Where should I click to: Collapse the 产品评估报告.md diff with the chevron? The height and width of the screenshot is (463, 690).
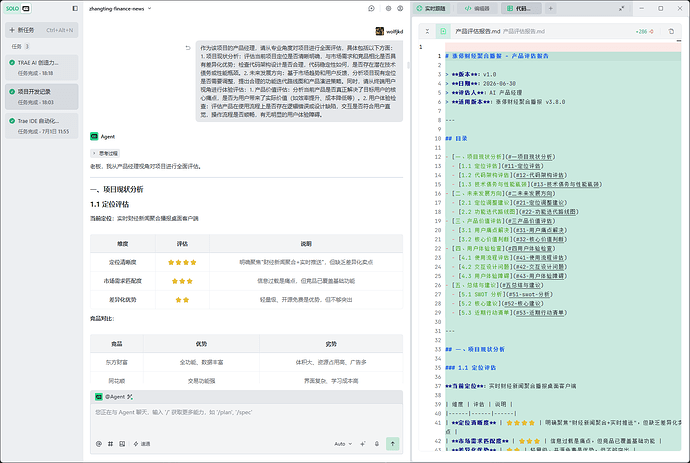pyautogui.click(x=427, y=31)
